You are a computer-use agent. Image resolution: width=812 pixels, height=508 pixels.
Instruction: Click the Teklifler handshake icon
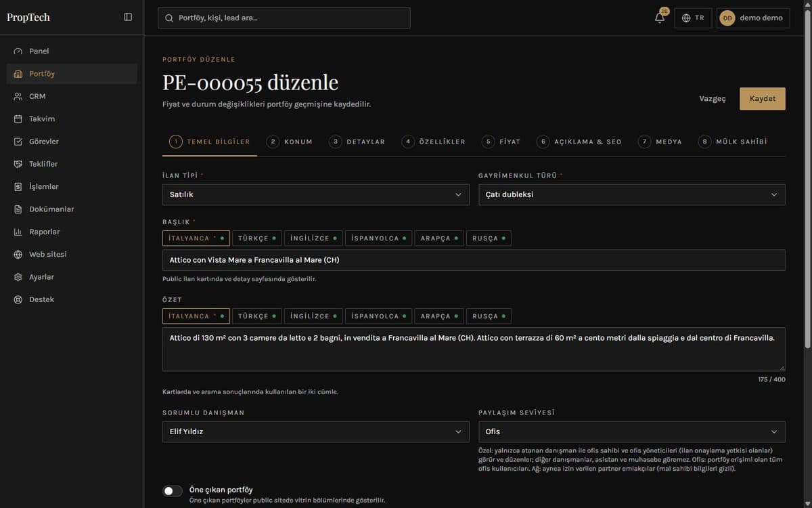click(x=18, y=164)
